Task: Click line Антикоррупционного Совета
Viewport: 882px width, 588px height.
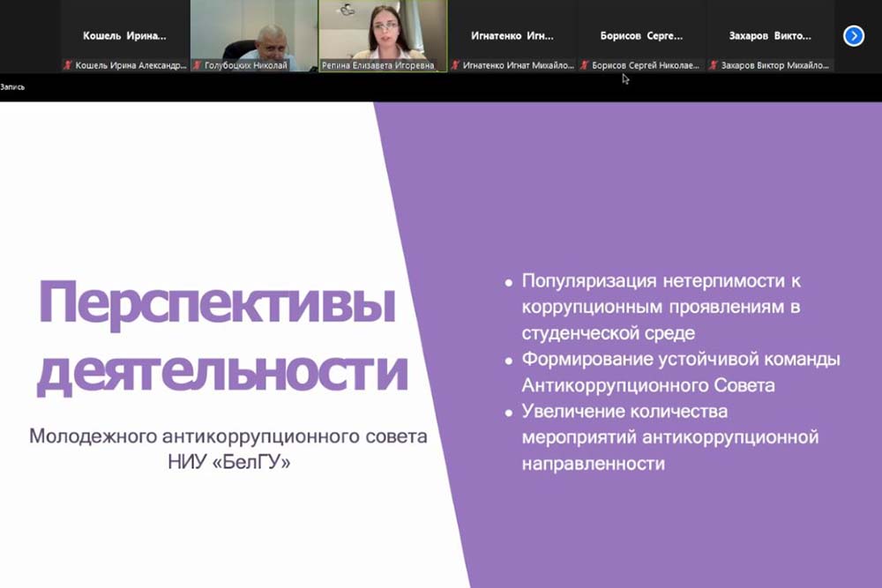Action: pyautogui.click(x=648, y=385)
